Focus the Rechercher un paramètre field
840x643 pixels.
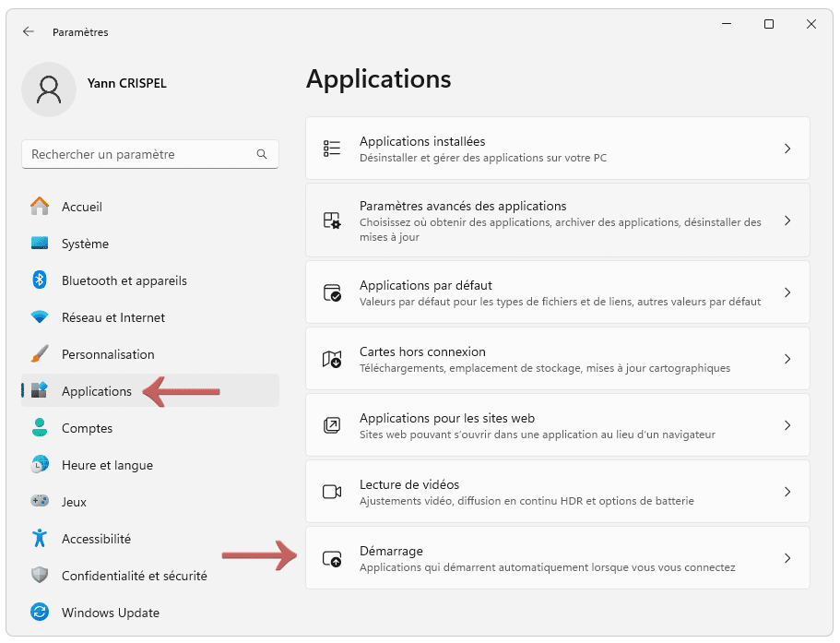click(x=138, y=155)
